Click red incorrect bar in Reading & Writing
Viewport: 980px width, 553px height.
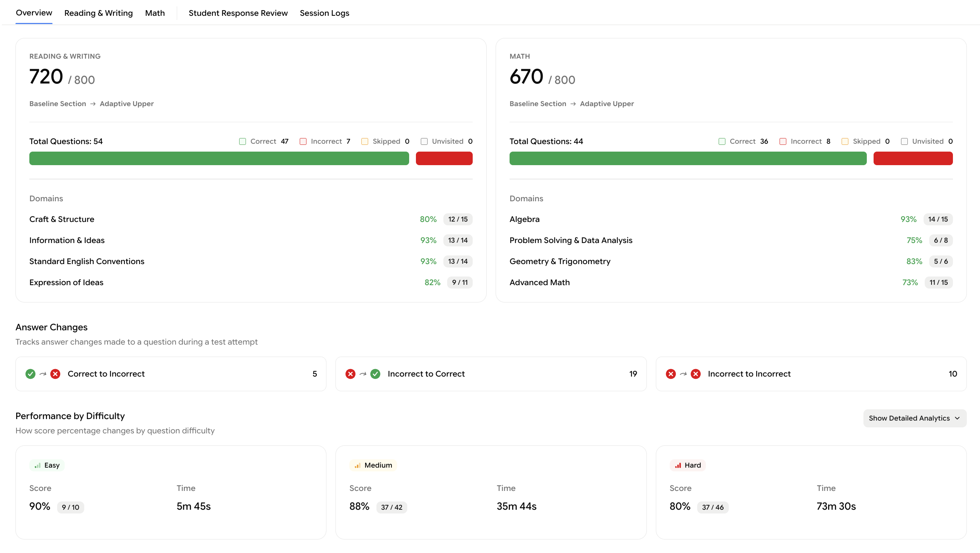coord(444,158)
